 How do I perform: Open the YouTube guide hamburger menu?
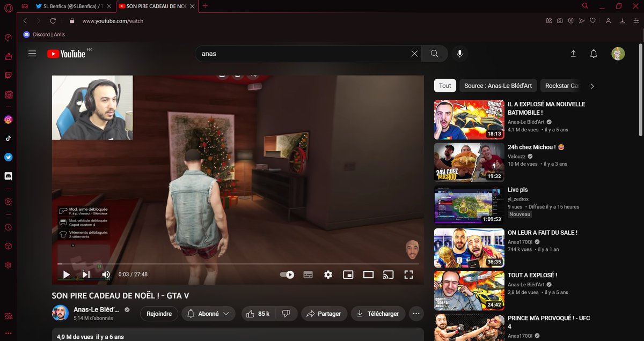(32, 54)
